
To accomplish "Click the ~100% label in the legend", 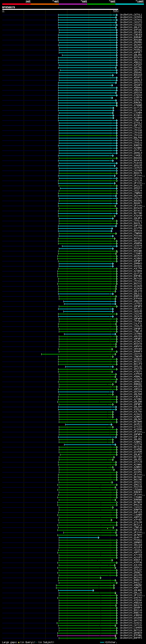I will 140,2.
